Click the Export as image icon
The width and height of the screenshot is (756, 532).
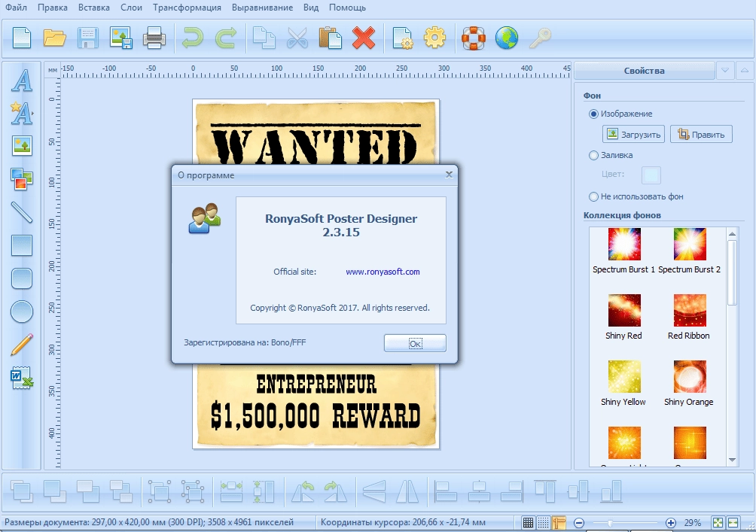tap(120, 38)
